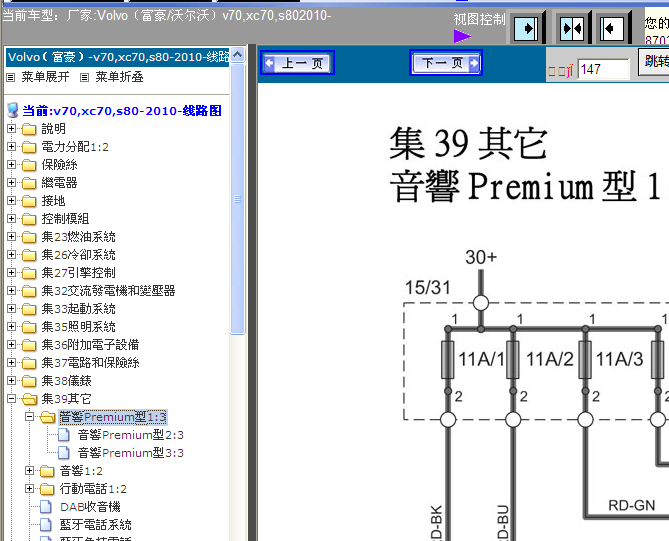The height and width of the screenshot is (541, 669).
Task: Click the open folder icon of 集39其它
Action: coord(29,399)
